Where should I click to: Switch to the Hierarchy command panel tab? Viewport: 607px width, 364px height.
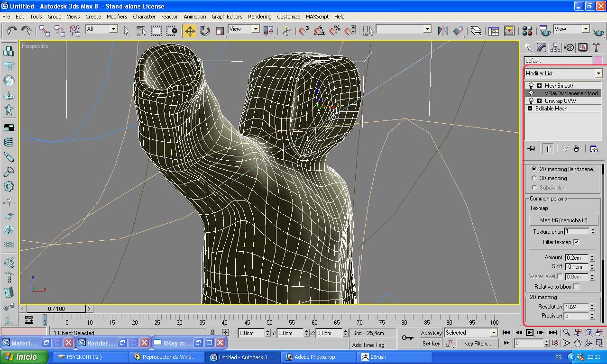[x=555, y=47]
